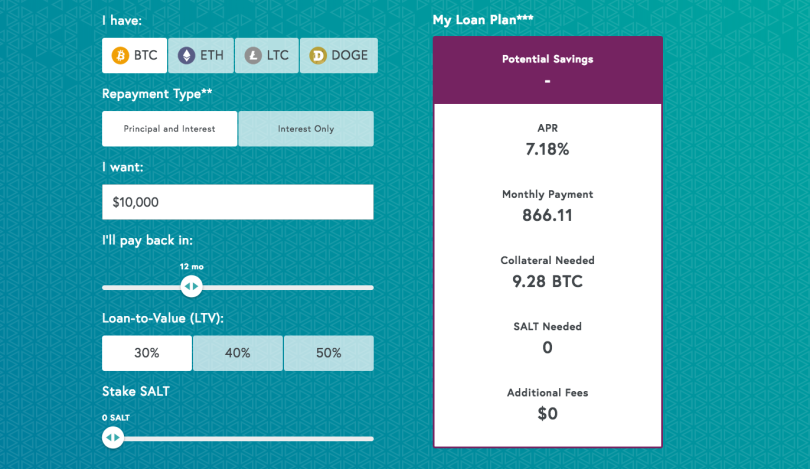
Task: Switch collateral to DOGE
Action: 339,55
